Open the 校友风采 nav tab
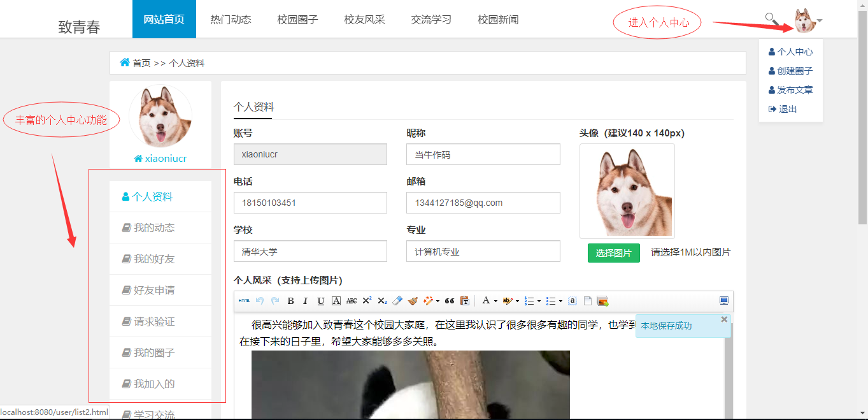 [x=364, y=19]
